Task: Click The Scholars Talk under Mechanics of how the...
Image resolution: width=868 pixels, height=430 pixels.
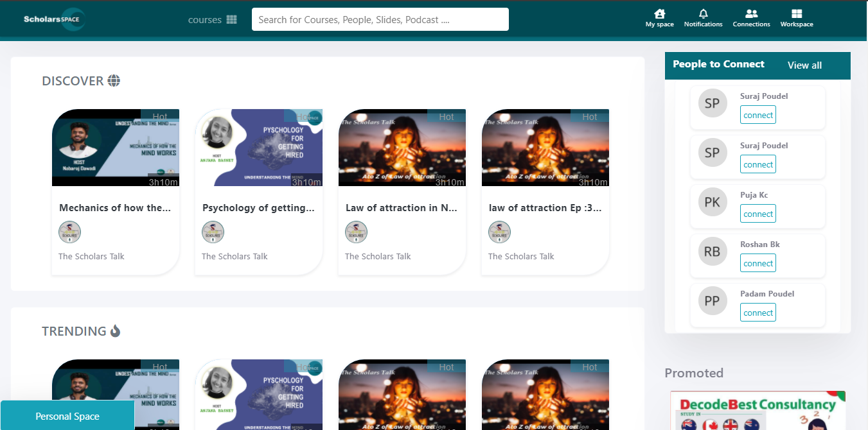Action: tap(91, 256)
